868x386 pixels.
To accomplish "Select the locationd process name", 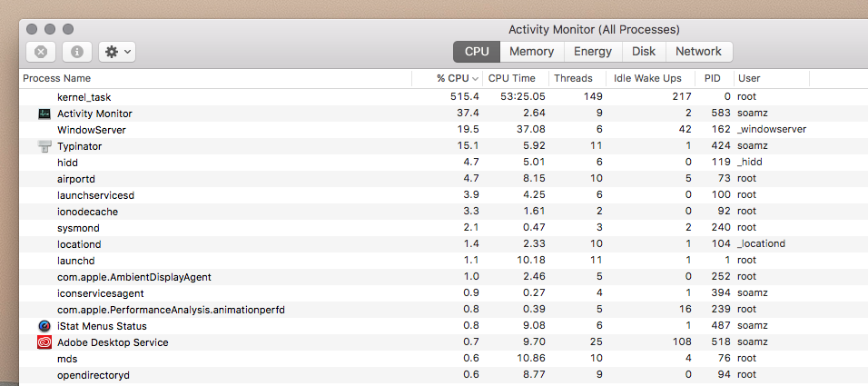I will (x=79, y=244).
